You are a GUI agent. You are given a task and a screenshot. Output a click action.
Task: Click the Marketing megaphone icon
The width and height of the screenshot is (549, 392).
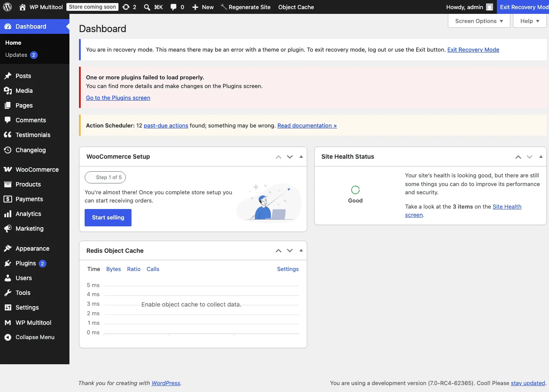tap(8, 229)
